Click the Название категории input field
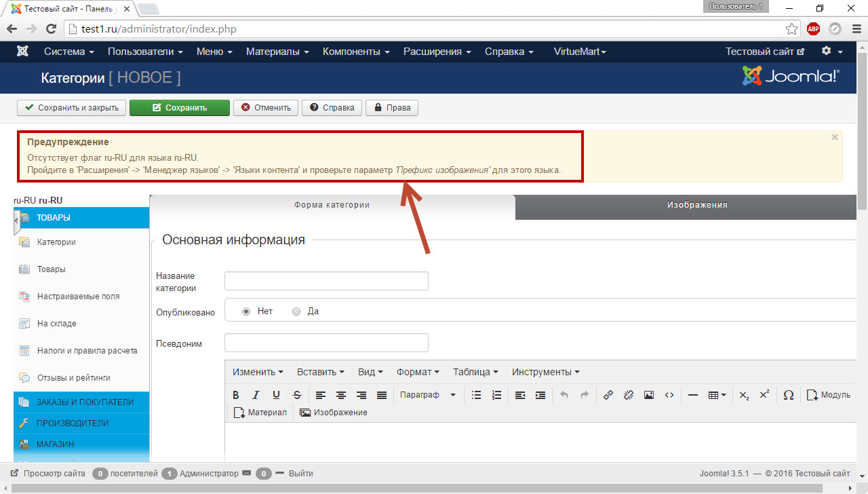 click(326, 280)
